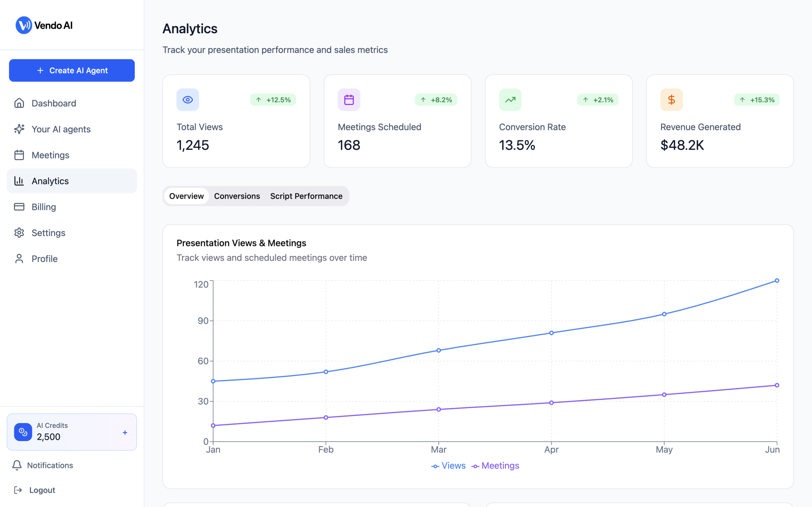Click the dollar icon on Revenue Generated card

pos(671,99)
